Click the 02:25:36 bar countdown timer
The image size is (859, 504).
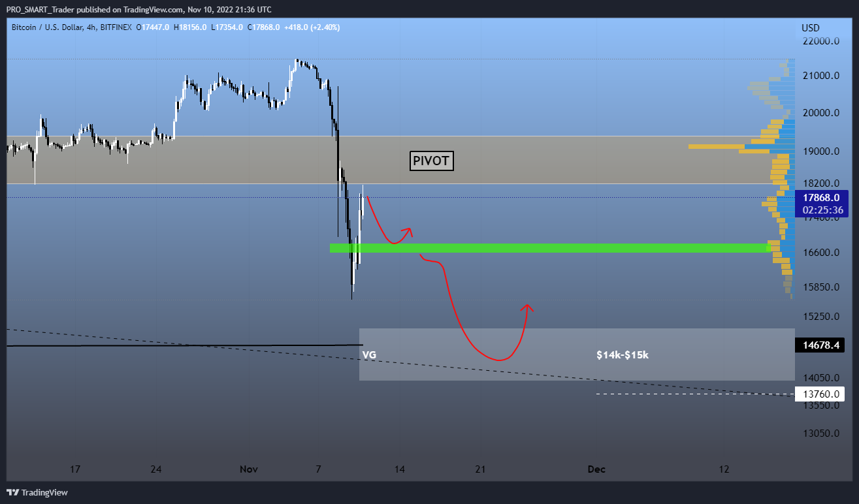click(821, 210)
